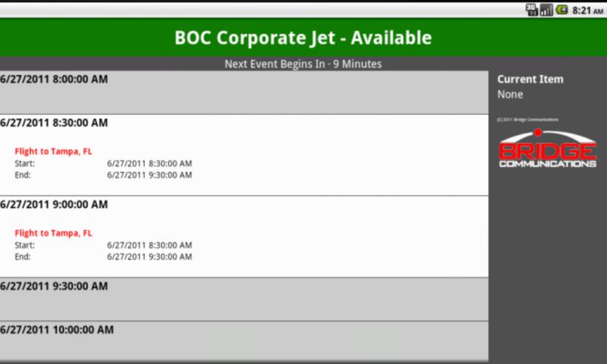Open Flight to Tampa in 8:30 slot
Screen dimensions: 607x364
[53, 151]
